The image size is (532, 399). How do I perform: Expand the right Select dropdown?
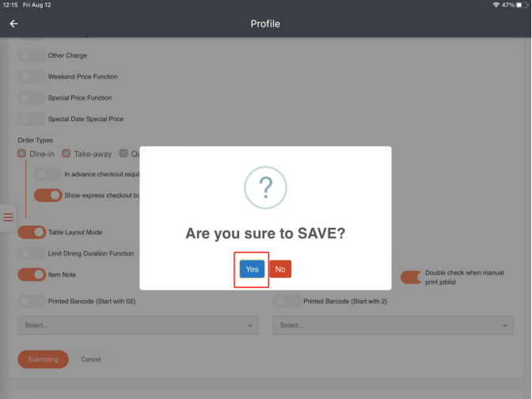pyautogui.click(x=393, y=325)
